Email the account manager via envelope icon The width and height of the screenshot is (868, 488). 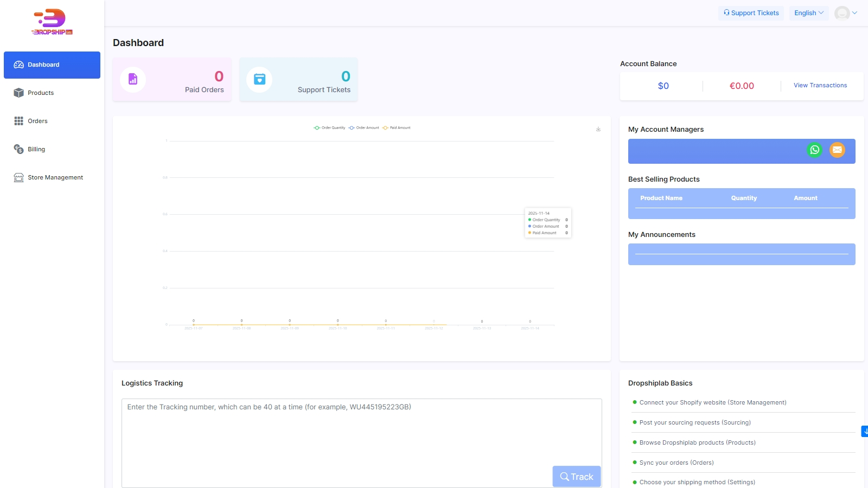tap(838, 150)
